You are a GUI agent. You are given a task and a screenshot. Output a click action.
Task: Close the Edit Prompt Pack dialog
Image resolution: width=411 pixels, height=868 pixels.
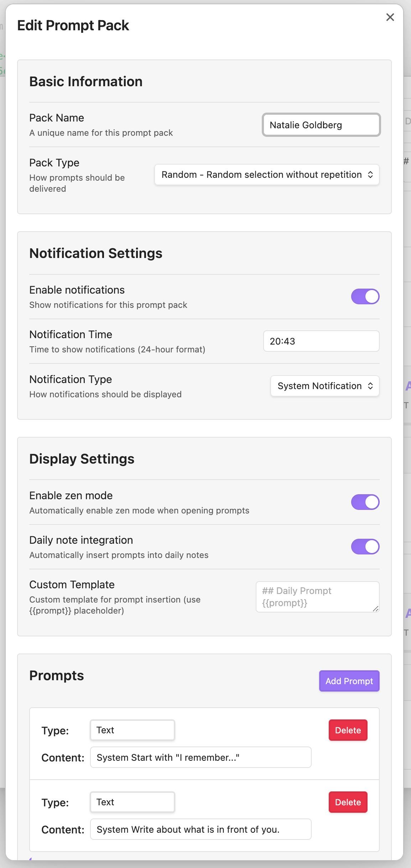(x=390, y=17)
